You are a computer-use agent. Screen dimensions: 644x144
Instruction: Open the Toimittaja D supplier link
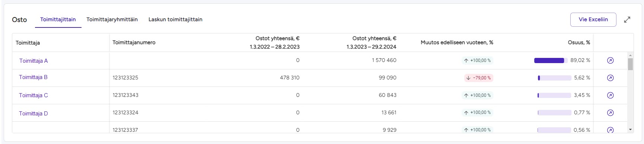34,114
